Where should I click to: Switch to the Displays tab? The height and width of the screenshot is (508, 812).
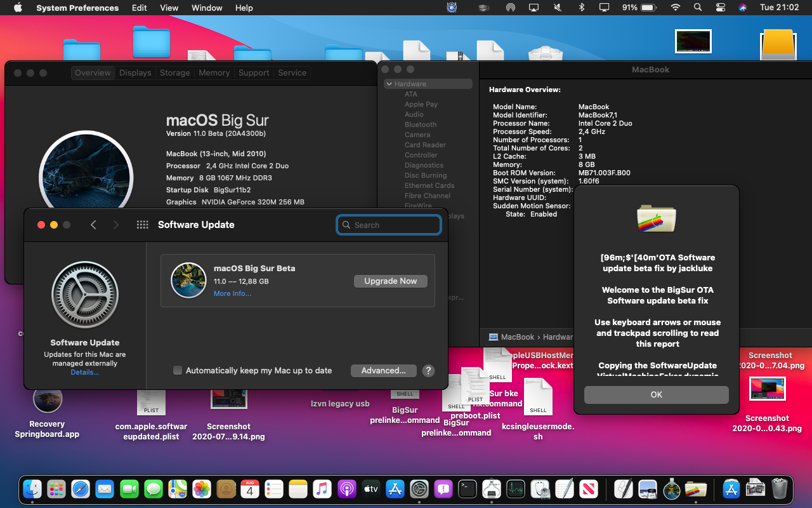click(135, 72)
